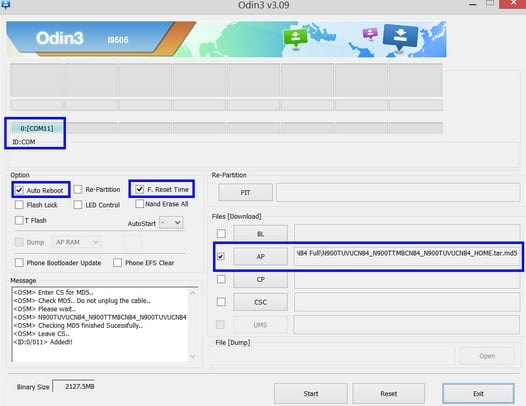The width and height of the screenshot is (526, 406).
Task: Click the AP file button
Action: click(260, 257)
